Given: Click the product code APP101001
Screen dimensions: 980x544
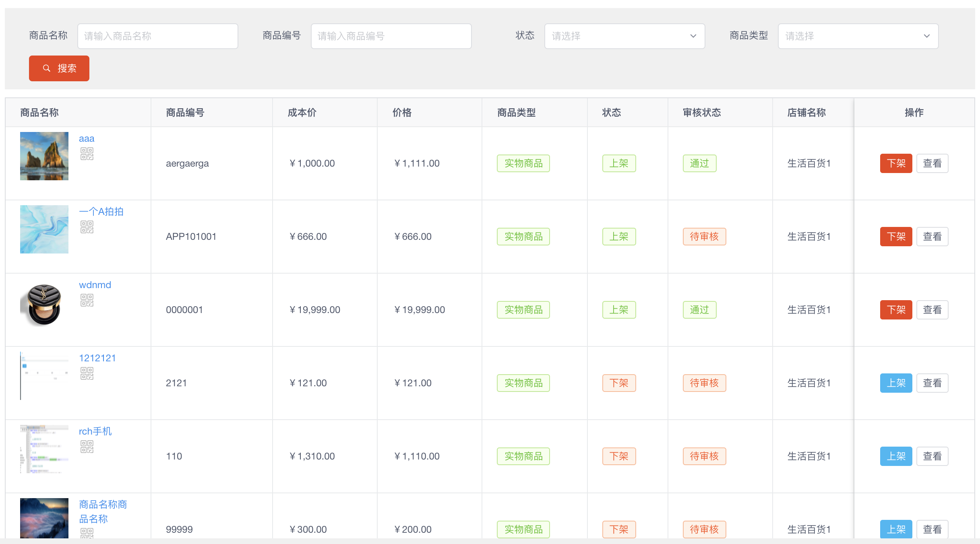Looking at the screenshot, I should click(x=191, y=237).
